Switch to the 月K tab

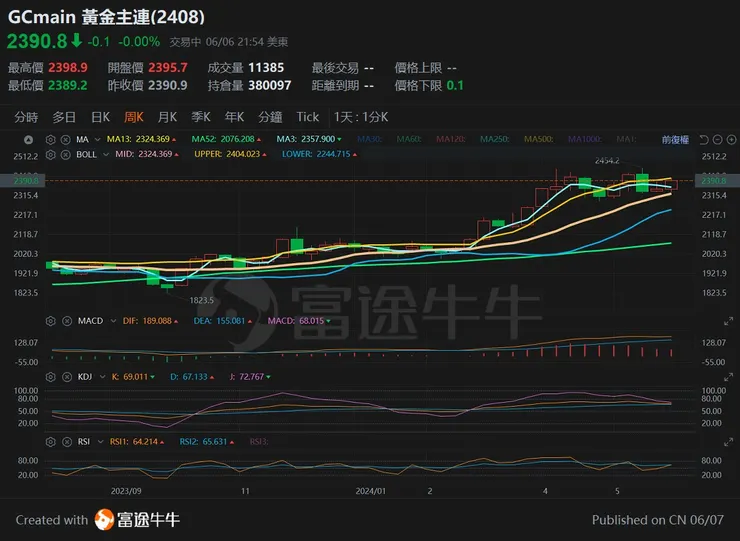tap(167, 117)
